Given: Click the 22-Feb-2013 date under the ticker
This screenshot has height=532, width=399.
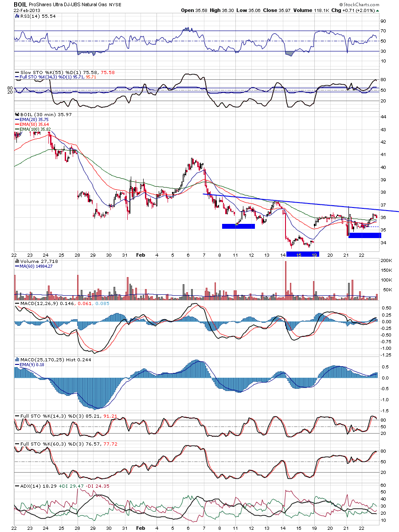Looking at the screenshot, I should point(26,11).
